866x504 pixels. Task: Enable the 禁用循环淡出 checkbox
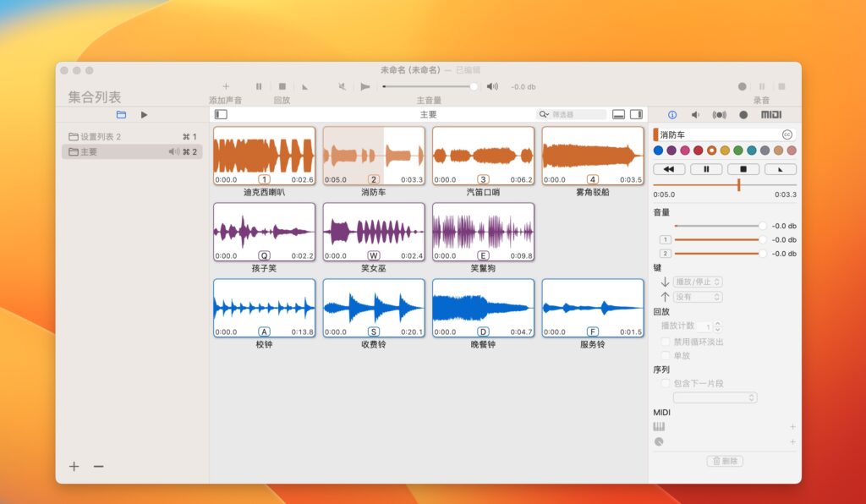(665, 341)
